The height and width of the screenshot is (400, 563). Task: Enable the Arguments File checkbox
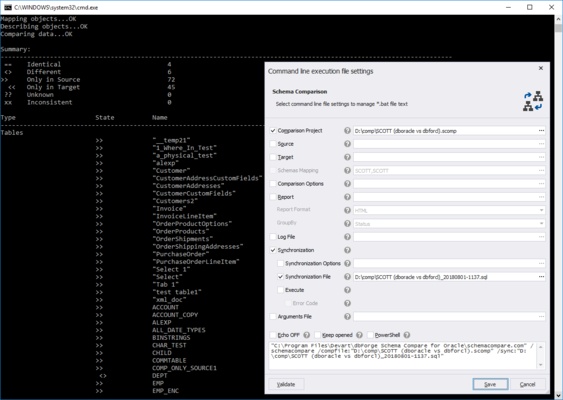273,316
